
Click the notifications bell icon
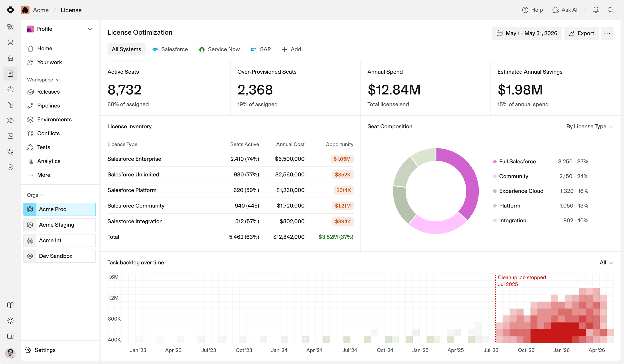596,10
